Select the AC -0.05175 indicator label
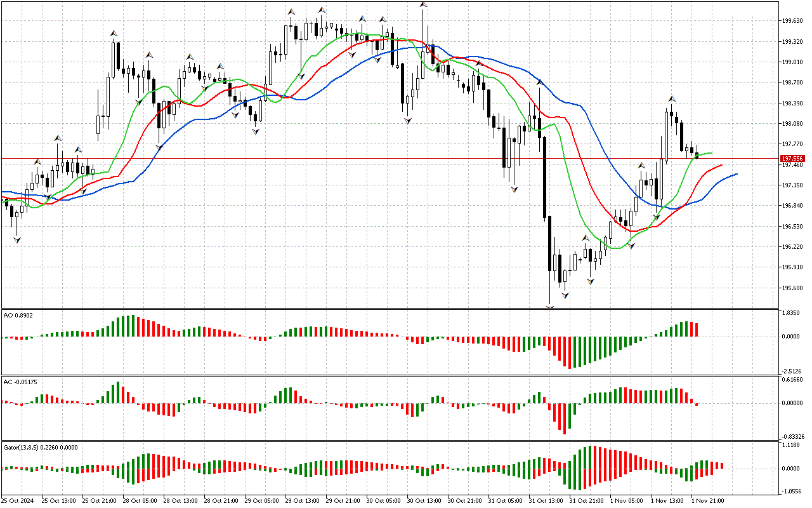Viewport: 812px width, 508px height. click(x=20, y=382)
